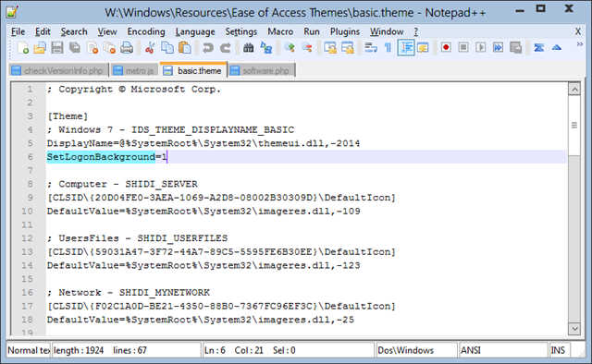This screenshot has width=592, height=364.
Task: Print the document using the printer icon
Action: tap(127, 48)
